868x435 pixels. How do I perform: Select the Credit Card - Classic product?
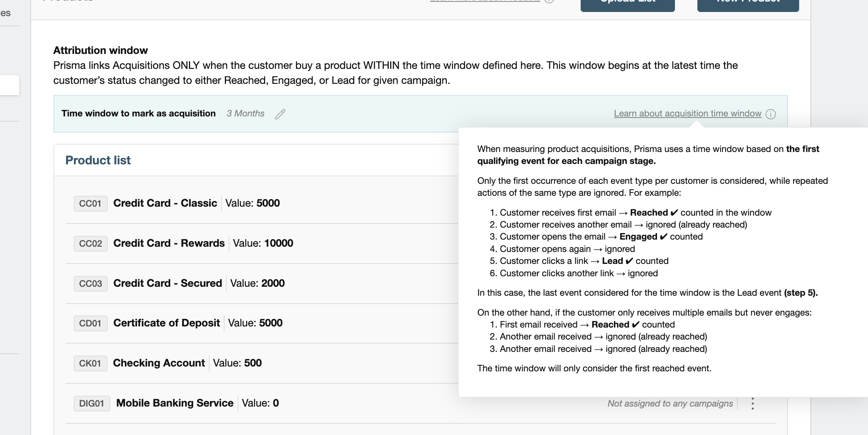[x=165, y=203]
